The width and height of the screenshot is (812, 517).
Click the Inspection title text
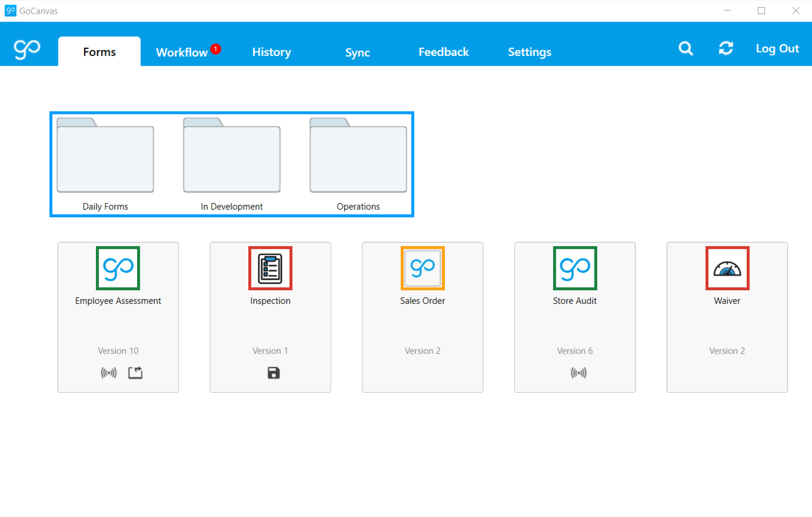(x=270, y=301)
